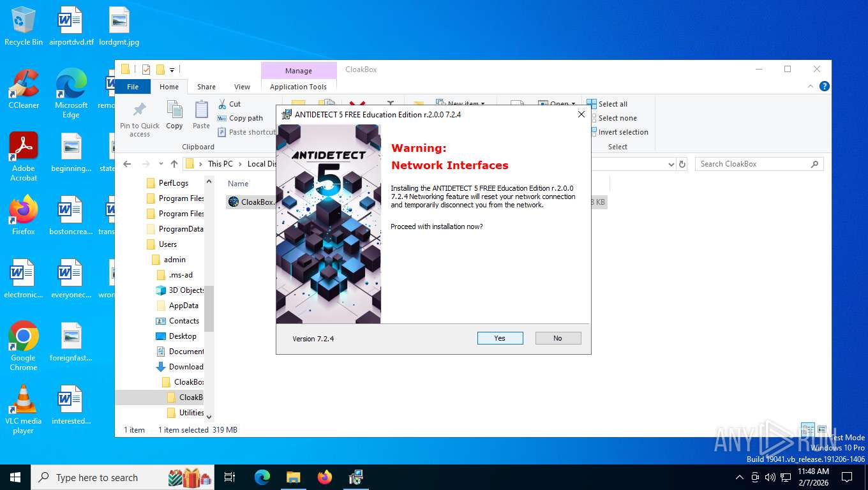The height and width of the screenshot is (490, 868).
Task: Click Select all in Explorer ribbon
Action: point(607,104)
